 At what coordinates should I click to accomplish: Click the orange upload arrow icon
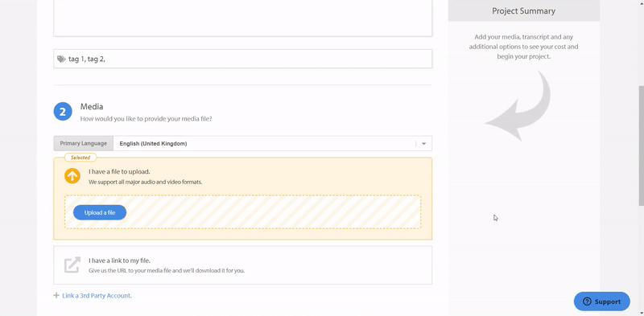[x=72, y=176]
